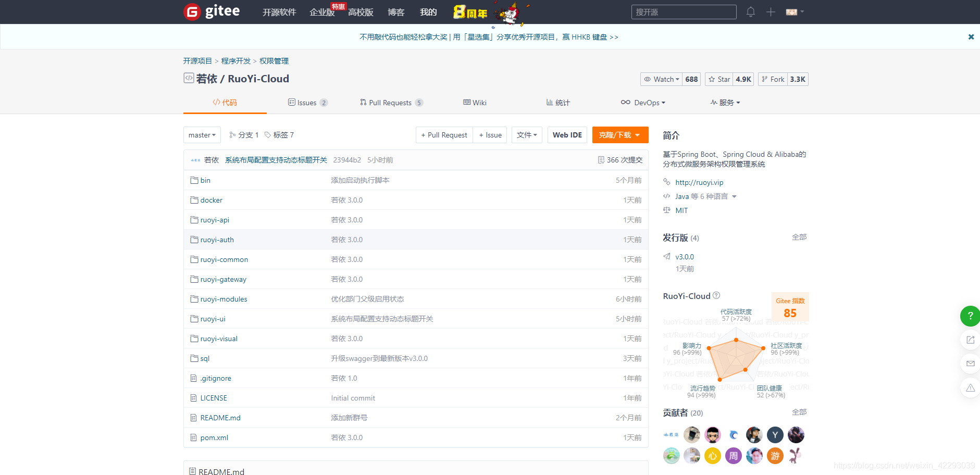View the 366 次提交 commit history

pos(620,160)
